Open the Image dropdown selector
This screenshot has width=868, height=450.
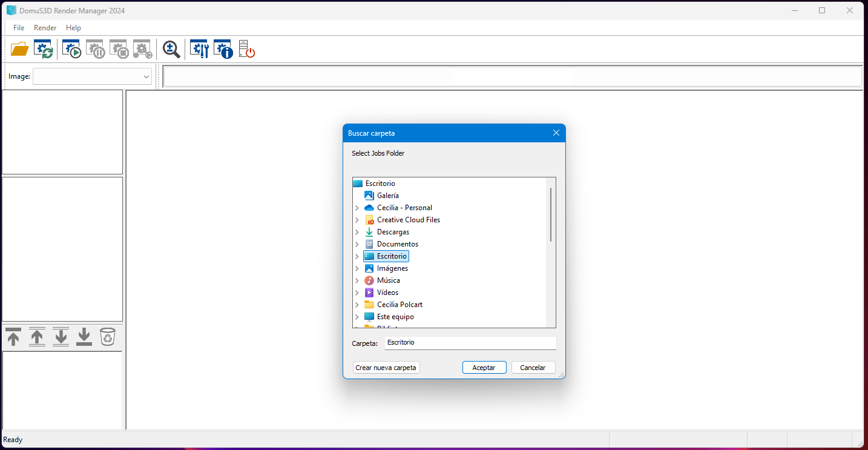[146, 76]
